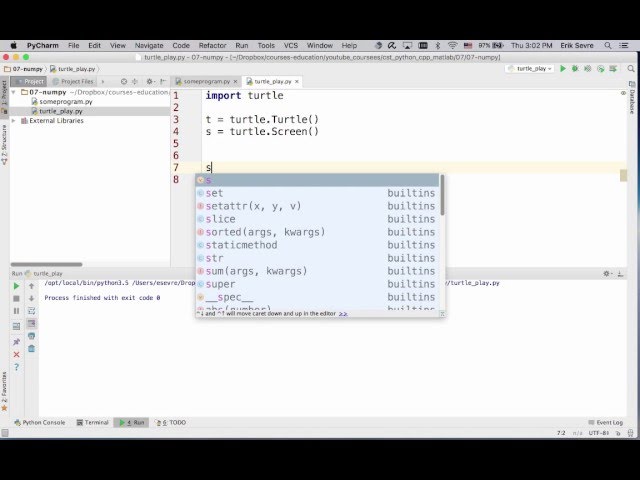The height and width of the screenshot is (480, 640).
Task: Open the 6: TODO tool window
Action: [x=171, y=422]
